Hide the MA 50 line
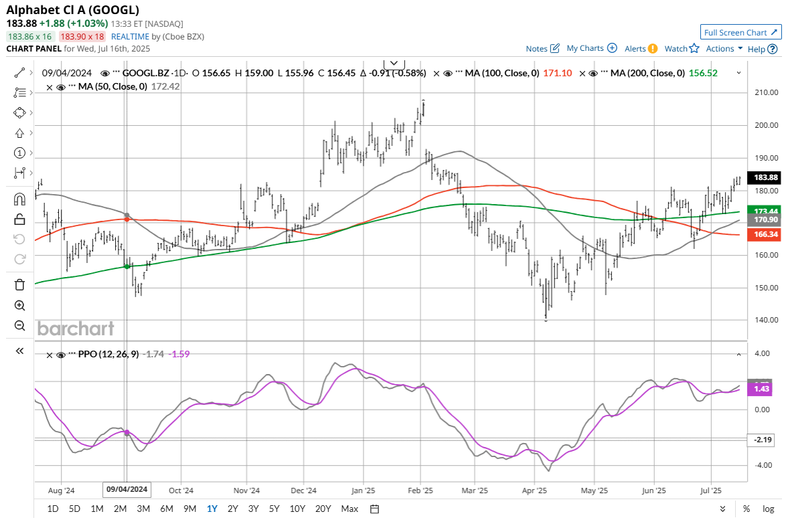788x532 pixels. click(61, 88)
